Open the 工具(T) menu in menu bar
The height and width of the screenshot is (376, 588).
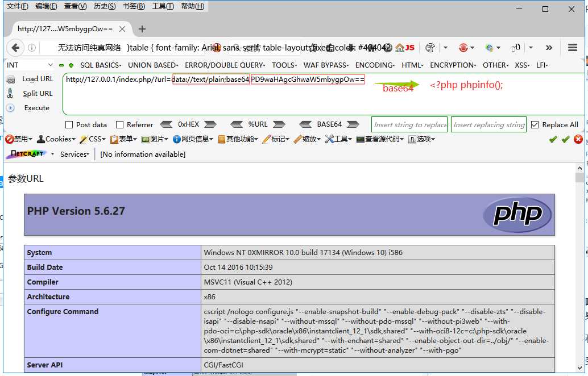tap(163, 6)
